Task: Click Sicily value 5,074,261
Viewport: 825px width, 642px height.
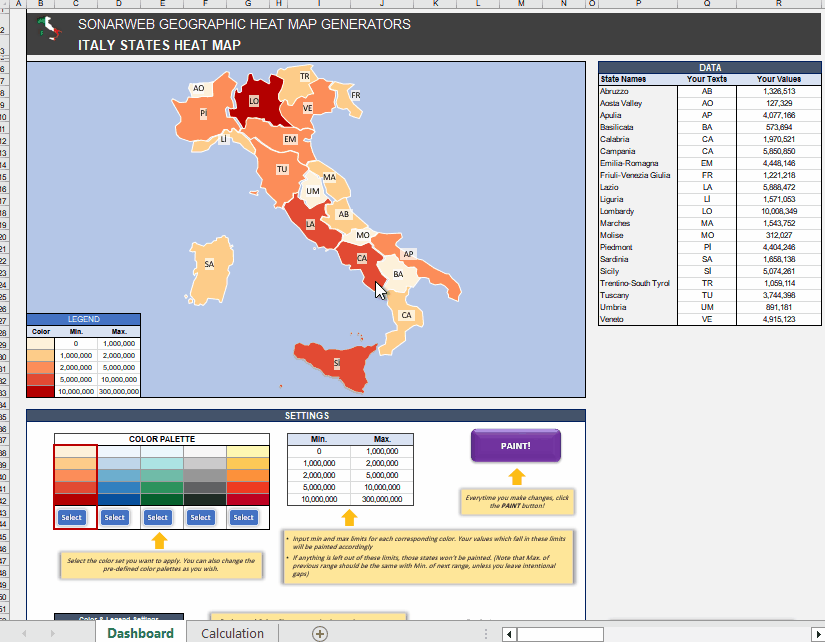Action: point(779,272)
